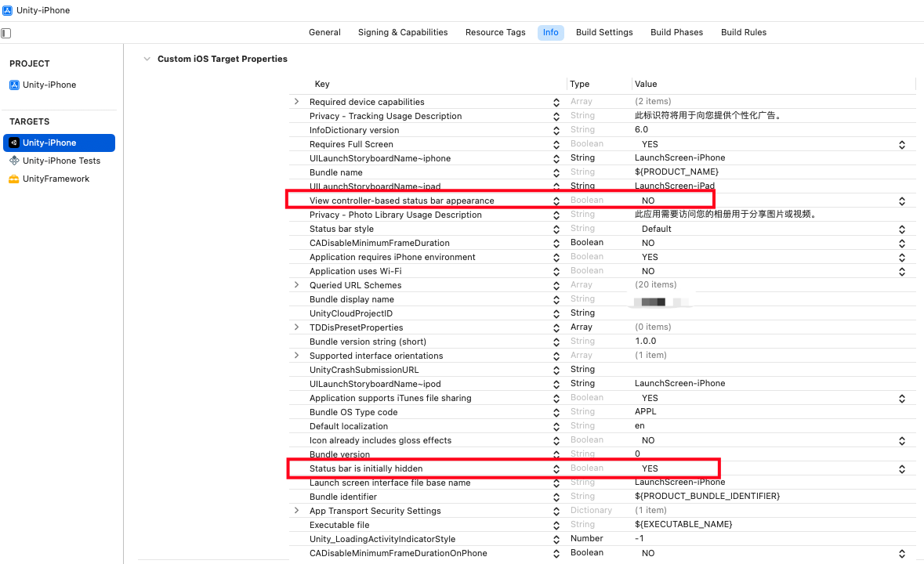Click the APPL value
This screenshot has width=924, height=564.
[645, 411]
